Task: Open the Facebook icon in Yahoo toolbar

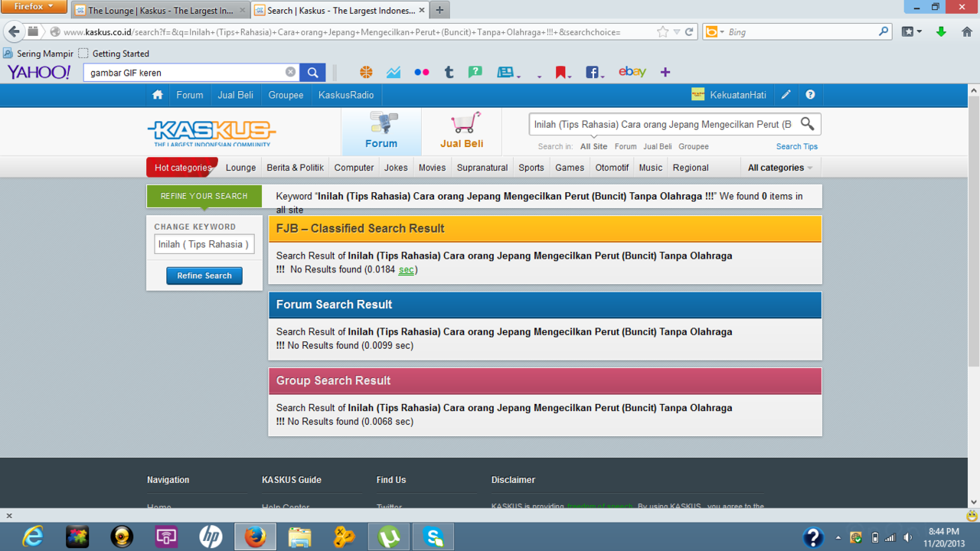Action: pyautogui.click(x=592, y=72)
